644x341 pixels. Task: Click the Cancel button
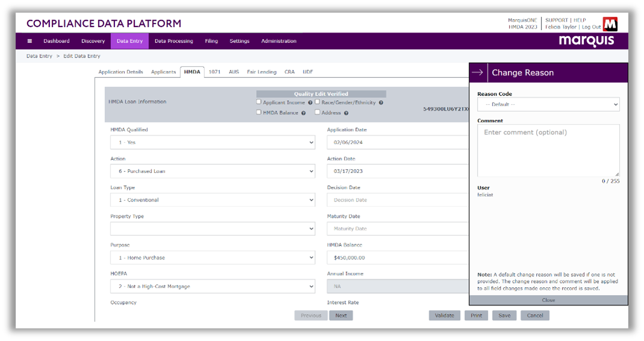(535, 316)
